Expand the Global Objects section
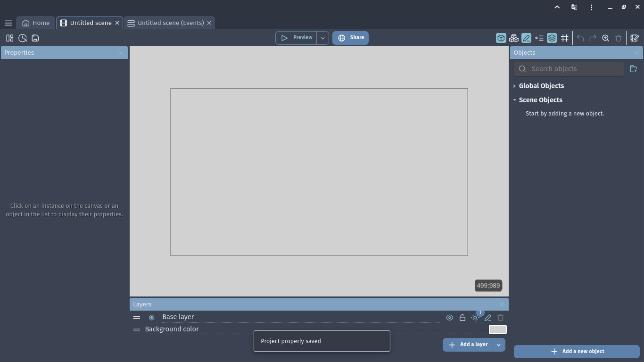 [515, 86]
